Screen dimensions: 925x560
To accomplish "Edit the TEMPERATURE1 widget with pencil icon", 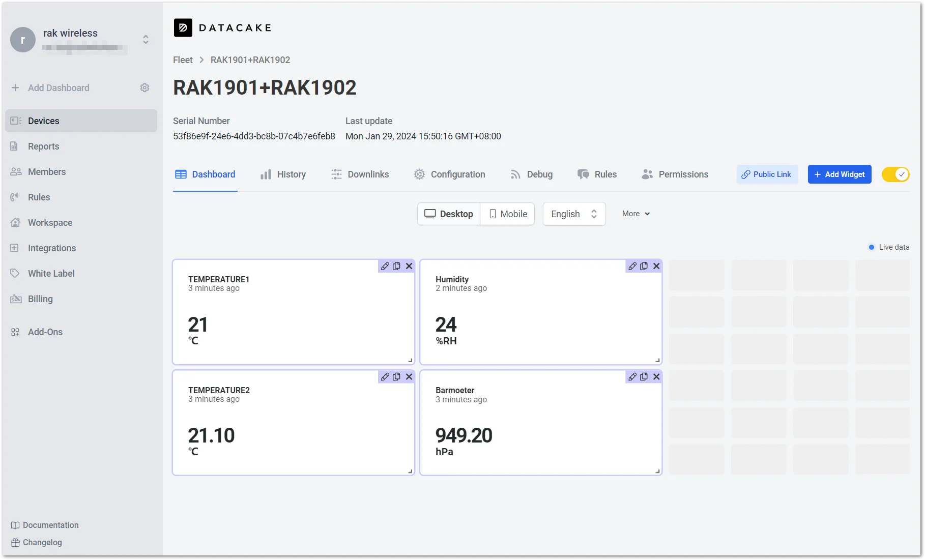I will click(385, 266).
